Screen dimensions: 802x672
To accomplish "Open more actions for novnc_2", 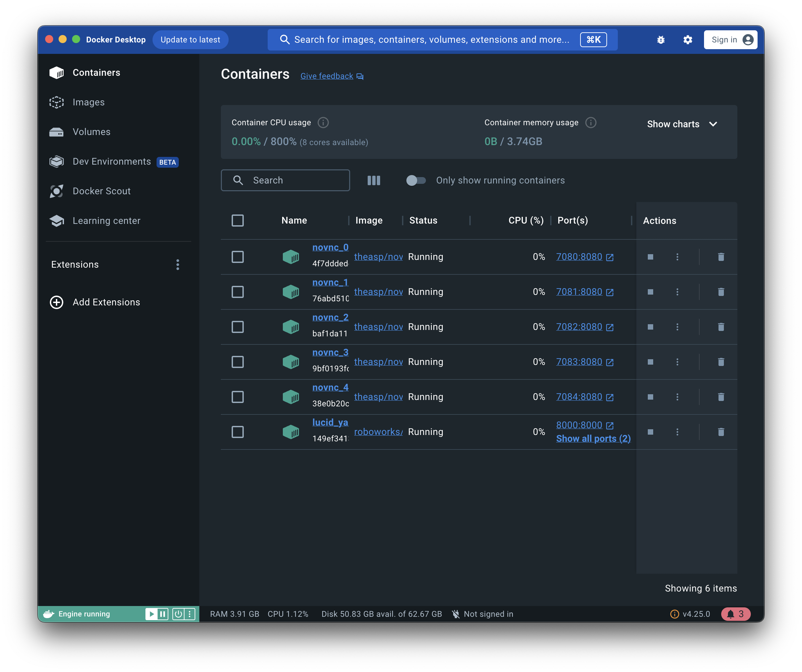I will [x=677, y=327].
